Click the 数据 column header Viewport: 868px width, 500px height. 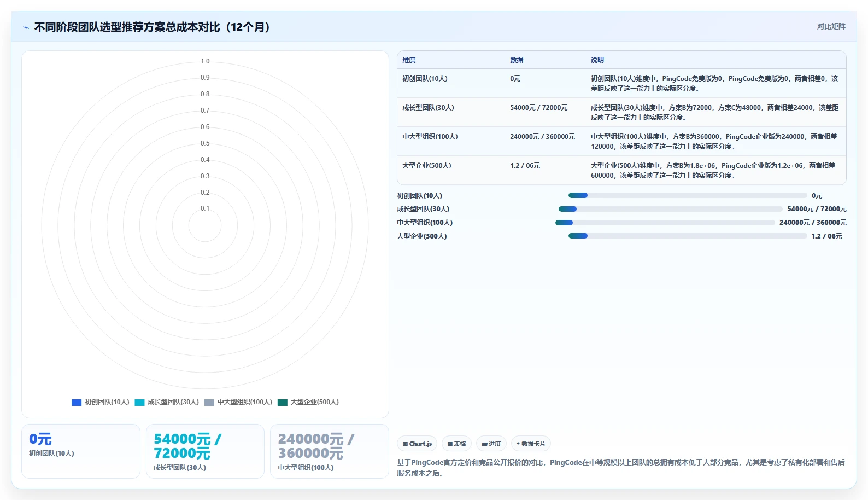point(517,60)
